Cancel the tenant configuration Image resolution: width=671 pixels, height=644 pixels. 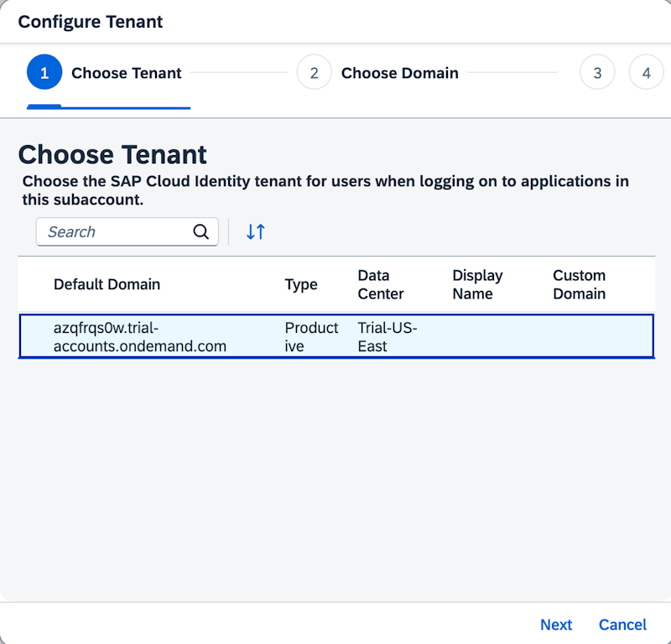tap(622, 625)
